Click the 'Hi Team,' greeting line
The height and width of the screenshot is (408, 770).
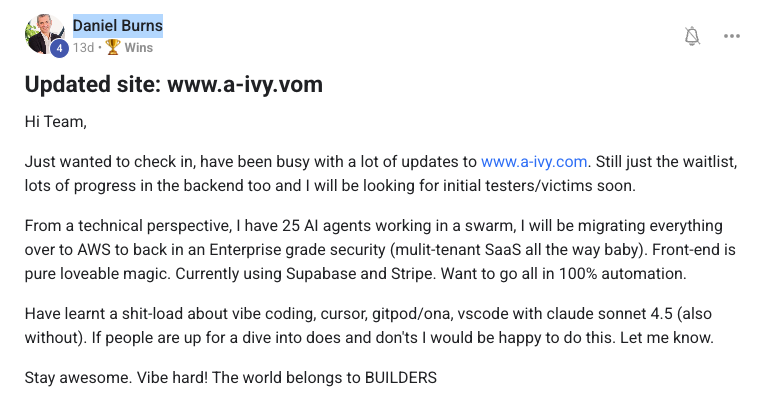pyautogui.click(x=56, y=123)
